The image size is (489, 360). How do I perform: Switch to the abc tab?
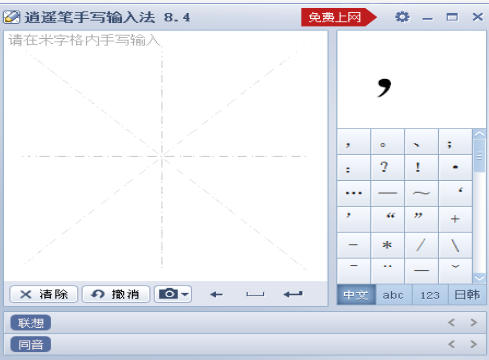[393, 295]
